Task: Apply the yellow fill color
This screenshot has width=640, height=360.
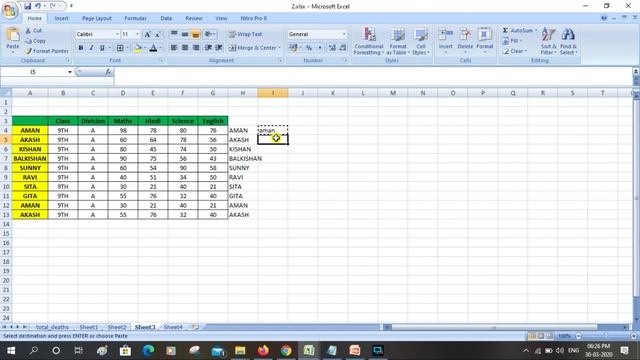Action: [x=138, y=48]
